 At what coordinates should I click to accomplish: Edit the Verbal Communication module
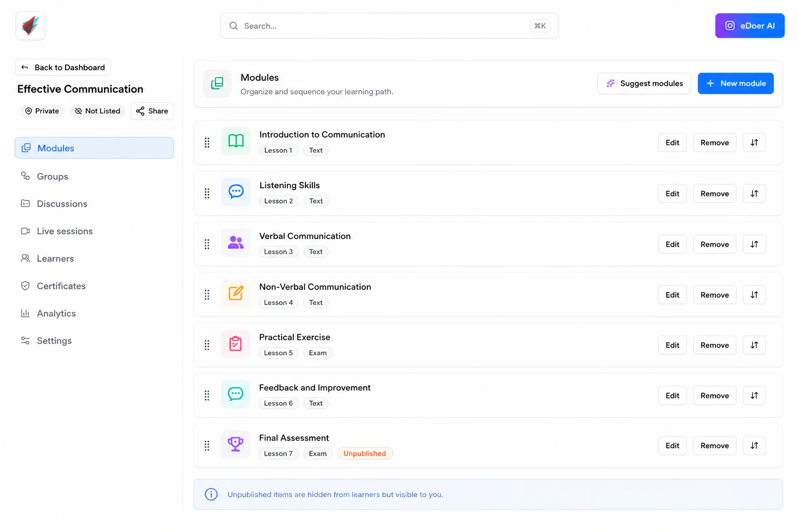[672, 244]
